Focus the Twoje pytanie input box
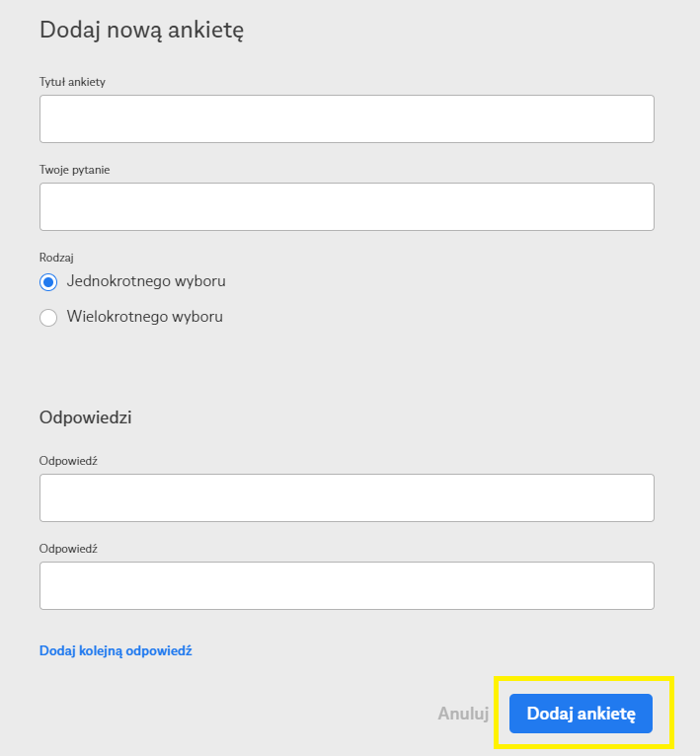The image size is (700, 756). (347, 206)
